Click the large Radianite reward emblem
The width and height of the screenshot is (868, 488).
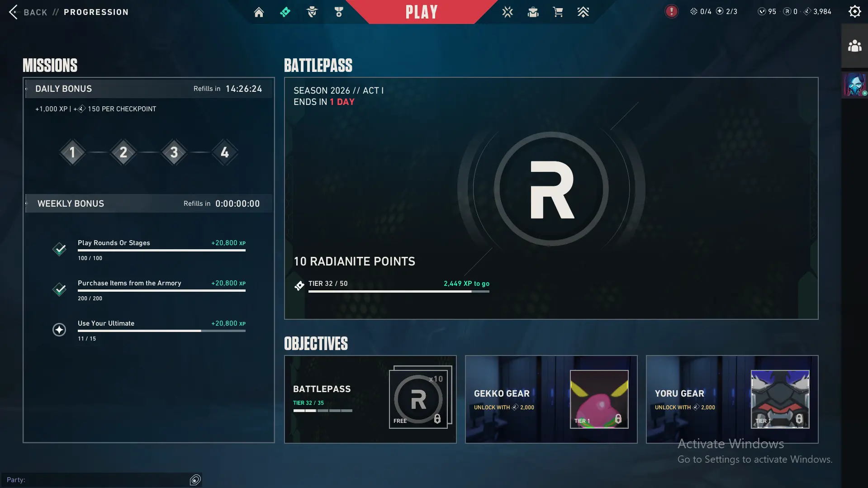[x=551, y=189]
